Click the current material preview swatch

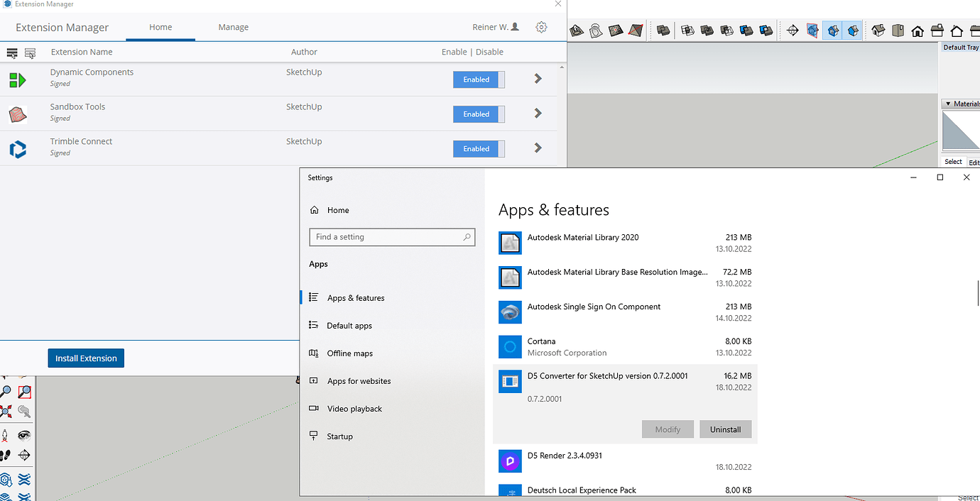961,132
